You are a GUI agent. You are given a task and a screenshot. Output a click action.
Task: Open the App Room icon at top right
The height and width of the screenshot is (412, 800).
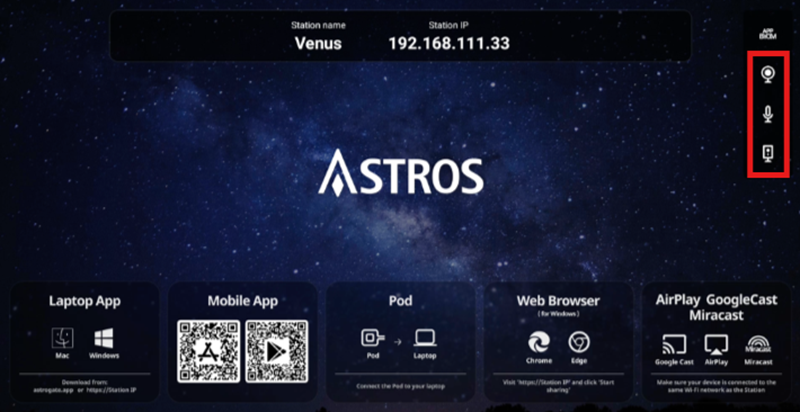(x=767, y=33)
